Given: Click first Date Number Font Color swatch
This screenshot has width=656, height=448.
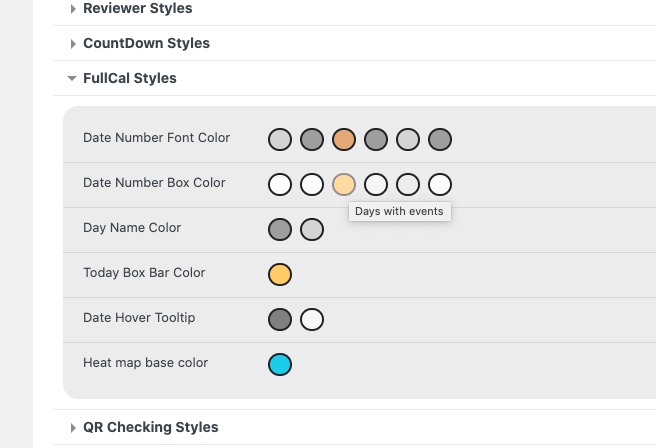Looking at the screenshot, I should [280, 139].
